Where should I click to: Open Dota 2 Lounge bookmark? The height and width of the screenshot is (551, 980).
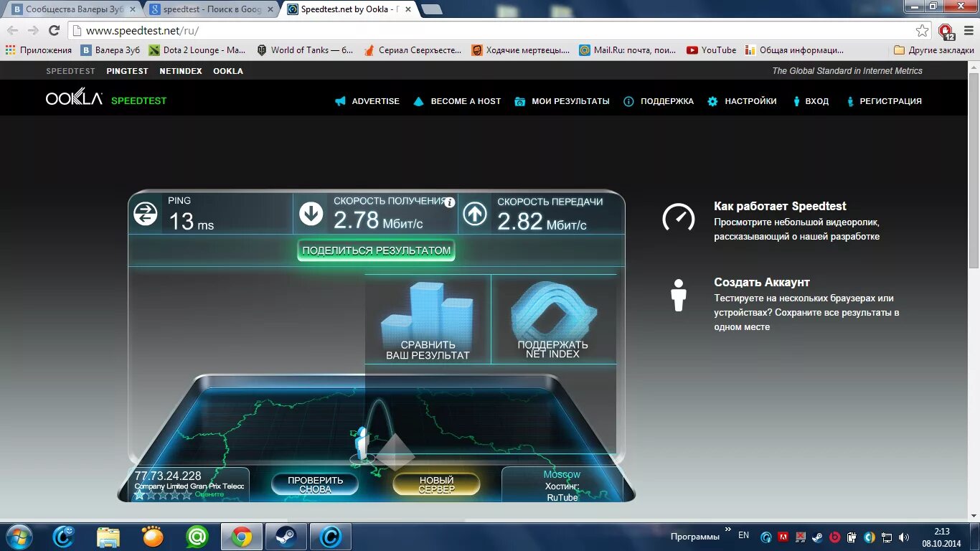197,50
